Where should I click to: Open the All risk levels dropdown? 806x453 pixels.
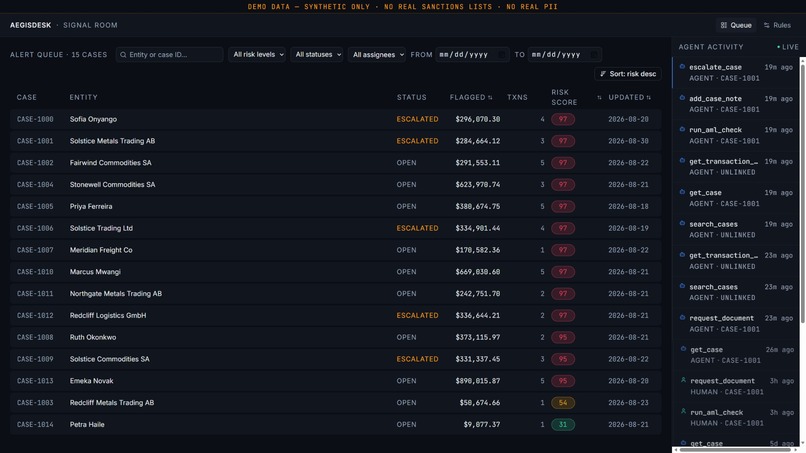pyautogui.click(x=257, y=55)
